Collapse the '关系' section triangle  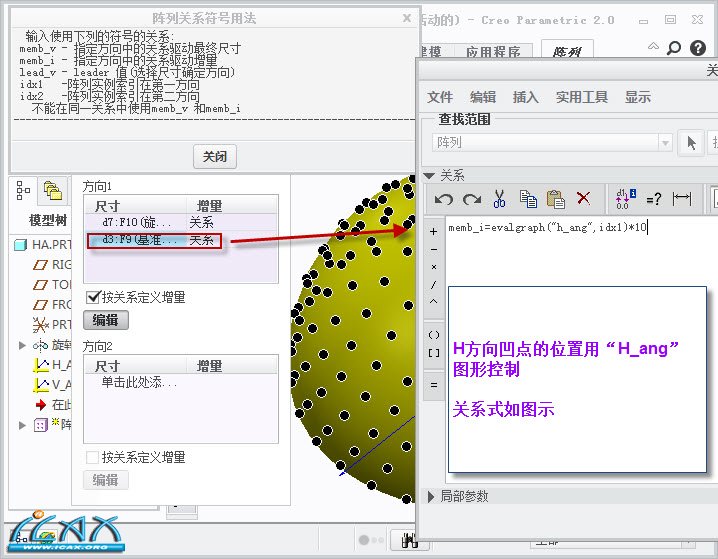tap(429, 176)
